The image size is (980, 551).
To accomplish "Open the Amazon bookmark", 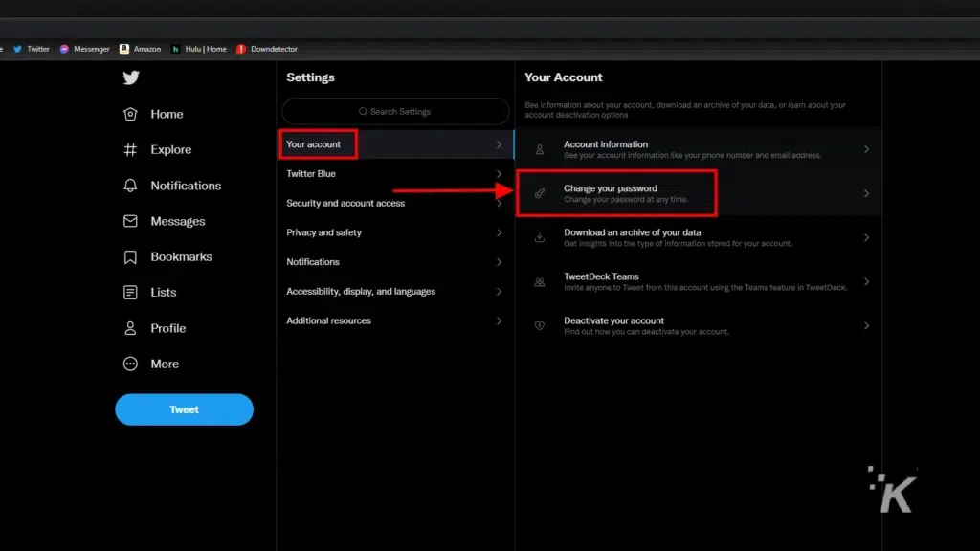I will [x=140, y=49].
